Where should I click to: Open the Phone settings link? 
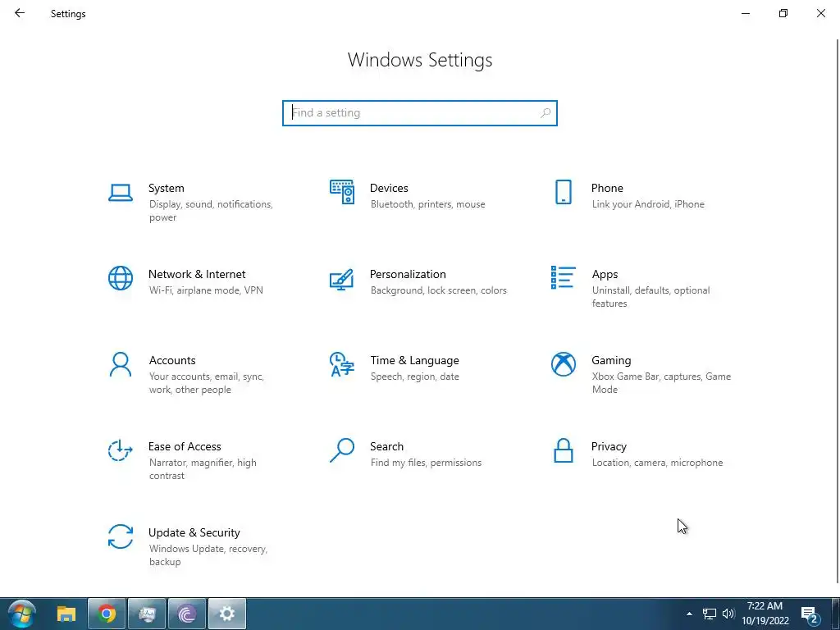(607, 188)
